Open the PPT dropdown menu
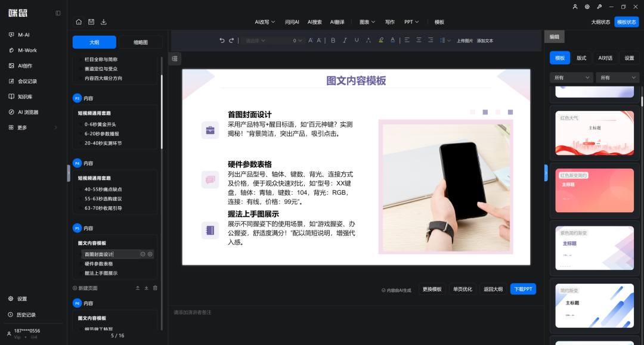This screenshot has height=345, width=644. click(411, 22)
